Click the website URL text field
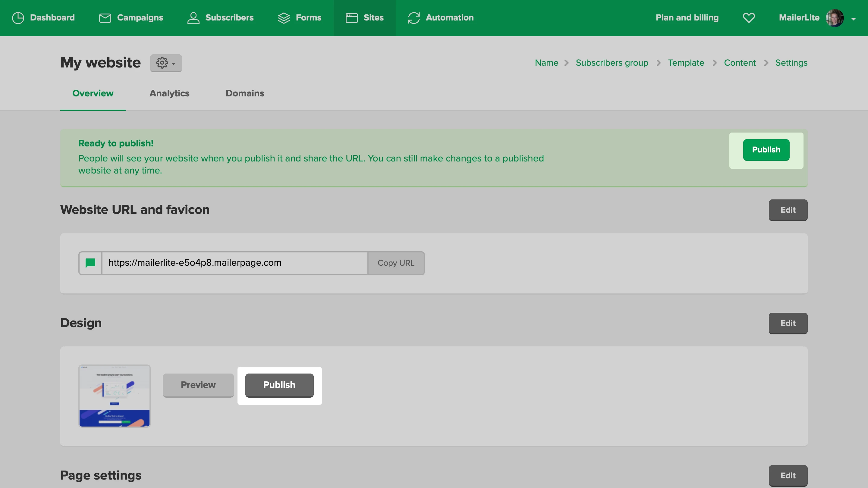 (234, 263)
